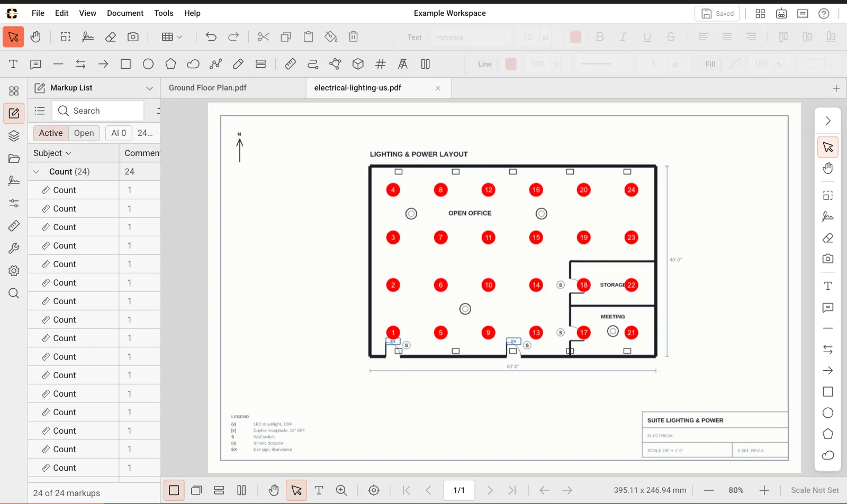This screenshot has height=504, width=847.
Task: Select the Polygon tool in markup toolbar
Action: click(170, 64)
